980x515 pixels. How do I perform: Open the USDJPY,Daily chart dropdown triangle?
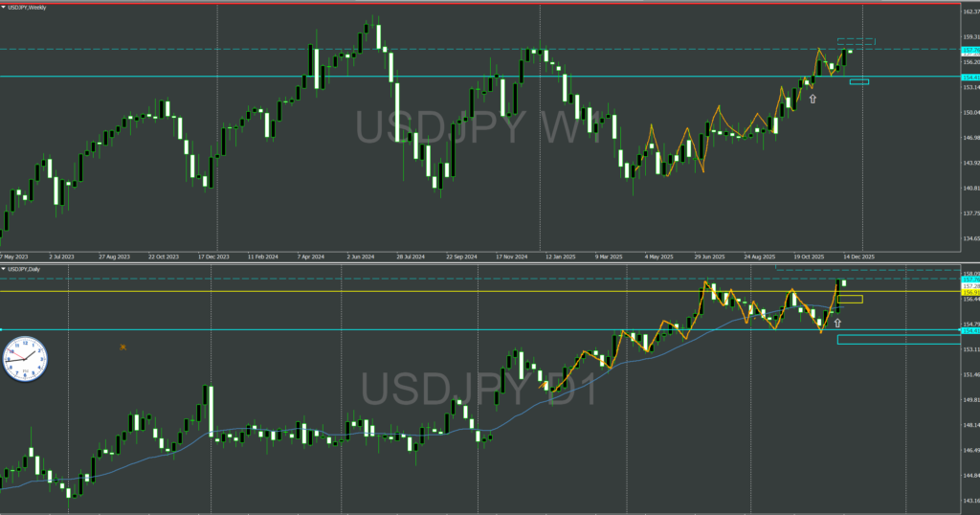4,269
